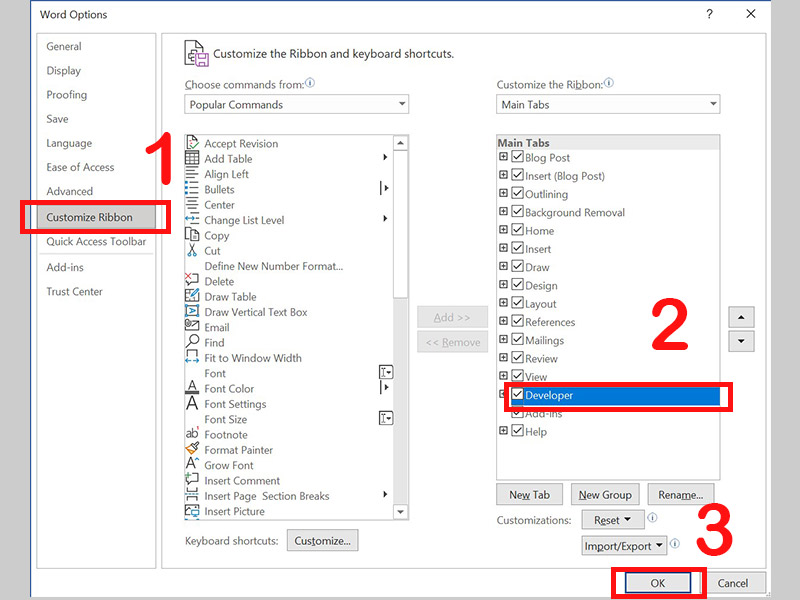The image size is (800, 600).
Task: Click the Insert Picture icon
Action: click(x=192, y=510)
